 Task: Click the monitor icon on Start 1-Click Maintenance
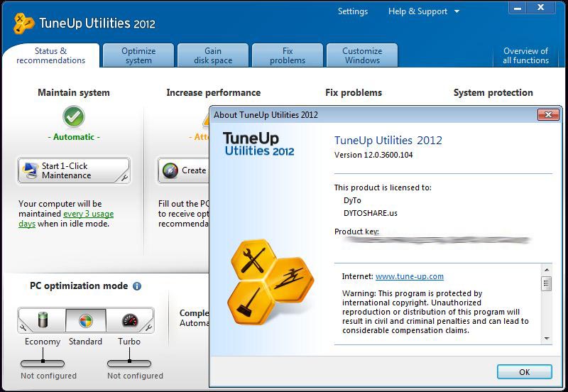[30, 170]
